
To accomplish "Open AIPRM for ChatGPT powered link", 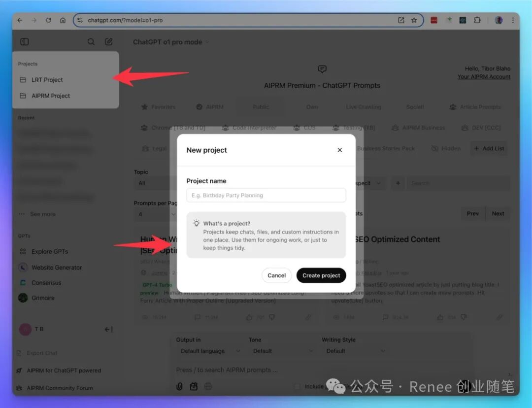I will [x=64, y=371].
